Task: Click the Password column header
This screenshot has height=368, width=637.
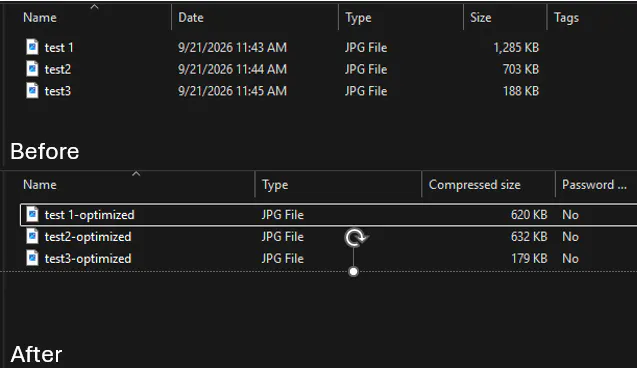Action: click(x=594, y=185)
